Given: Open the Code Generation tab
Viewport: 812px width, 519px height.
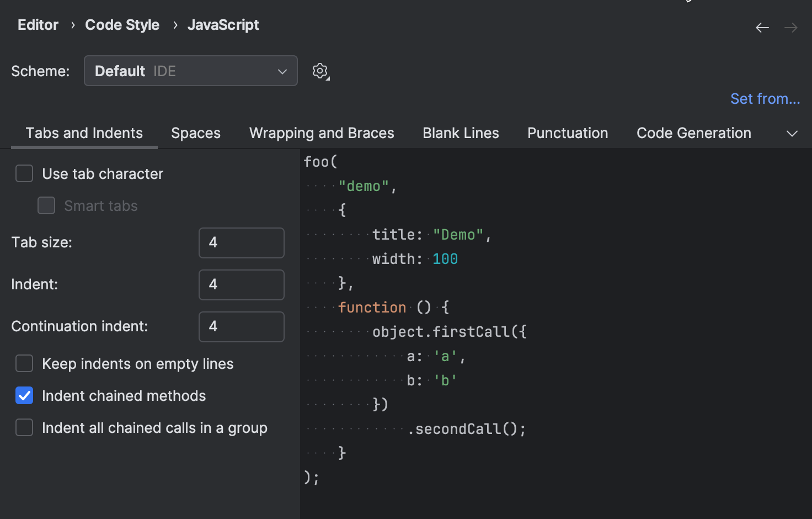Looking at the screenshot, I should pos(693,133).
